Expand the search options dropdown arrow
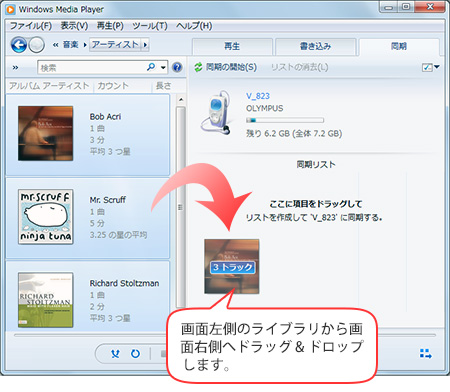The width and height of the screenshot is (450, 392). pos(163,68)
